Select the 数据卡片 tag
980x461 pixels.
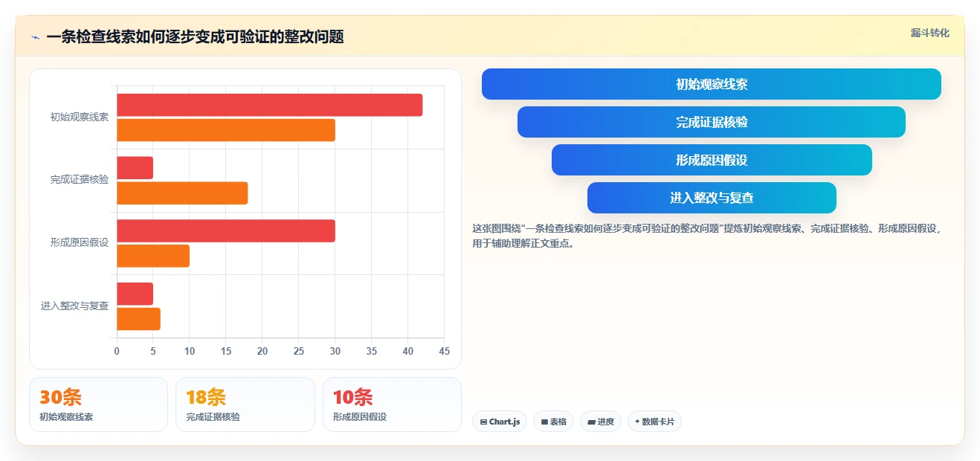pyautogui.click(x=654, y=422)
